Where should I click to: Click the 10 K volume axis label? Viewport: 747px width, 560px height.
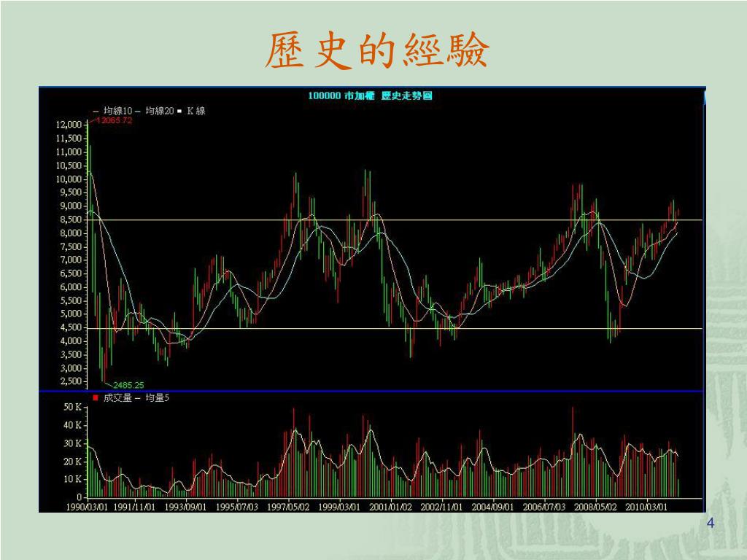coord(72,479)
